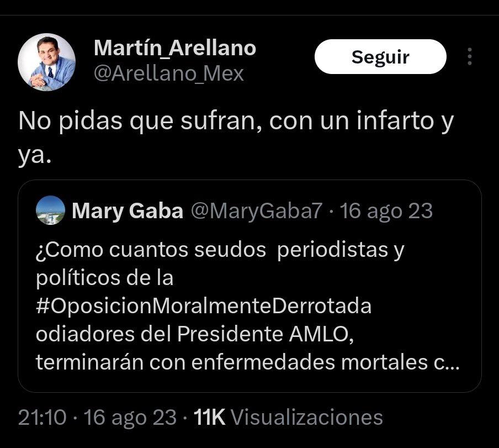The image size is (499, 448).
Task: Open the quoted tweet's 16 ago 23 date
Action: coord(386,210)
